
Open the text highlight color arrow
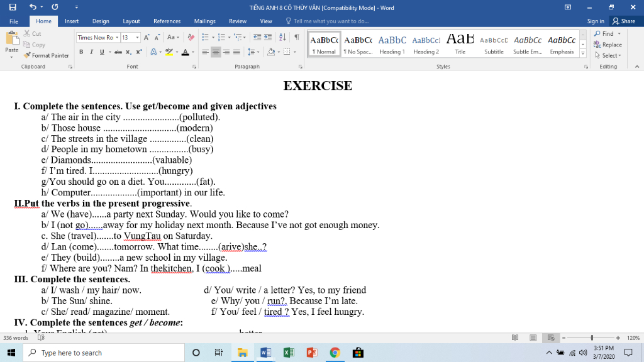click(x=177, y=52)
